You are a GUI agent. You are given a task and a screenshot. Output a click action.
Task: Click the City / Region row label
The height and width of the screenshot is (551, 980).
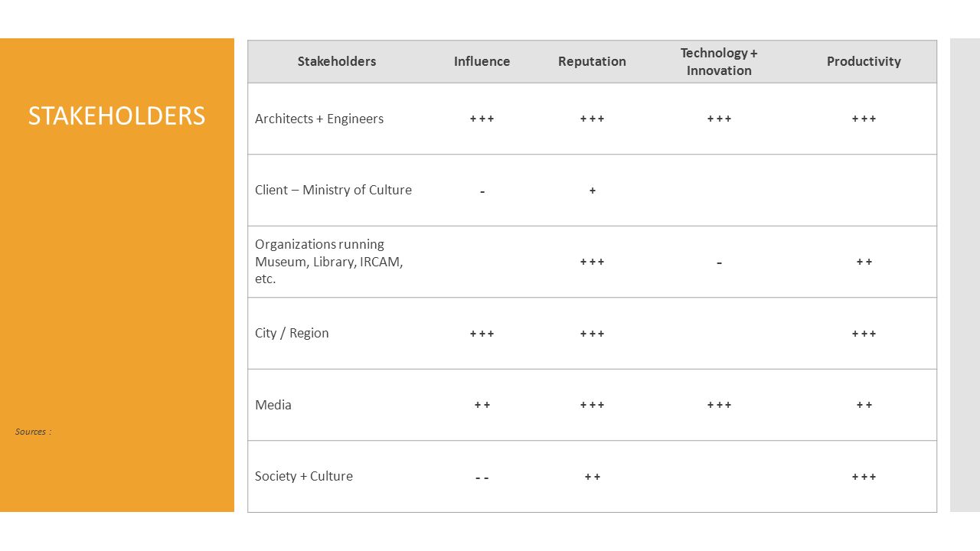click(292, 333)
